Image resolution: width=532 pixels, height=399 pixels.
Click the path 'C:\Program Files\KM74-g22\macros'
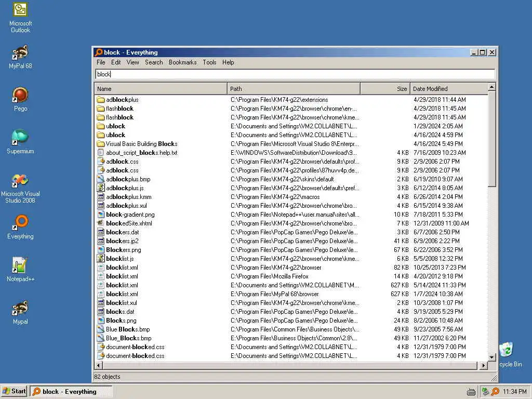tap(275, 197)
